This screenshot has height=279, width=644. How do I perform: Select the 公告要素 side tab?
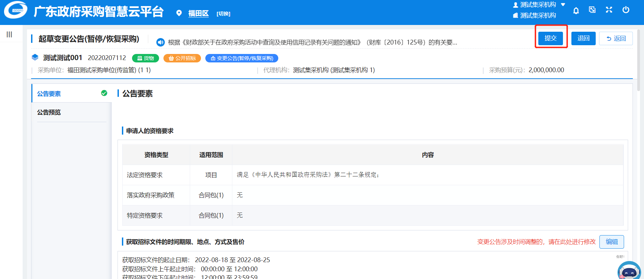pos(49,94)
